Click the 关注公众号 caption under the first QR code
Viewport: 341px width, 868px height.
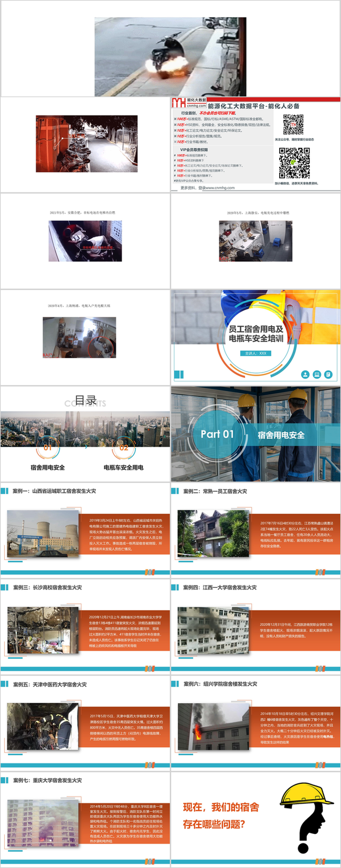coord(294,139)
